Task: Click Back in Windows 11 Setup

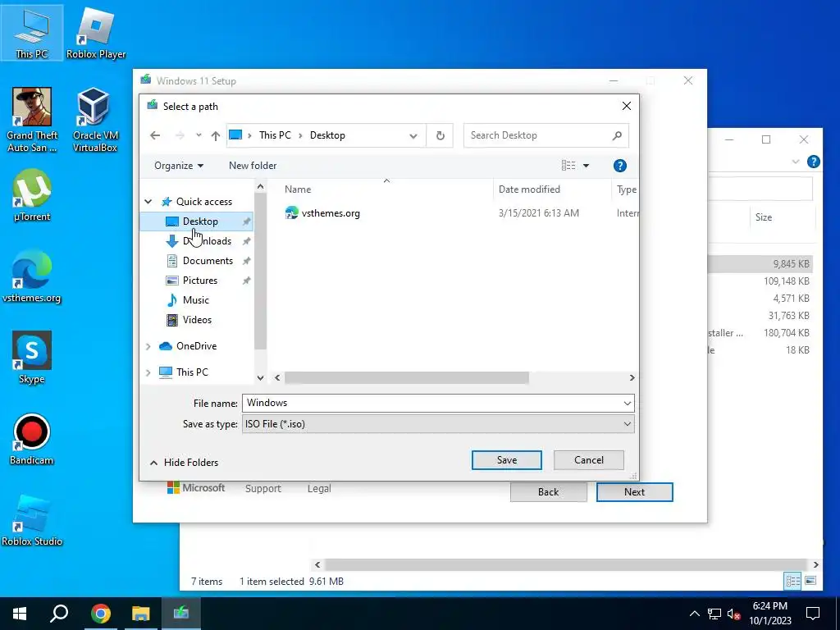Action: 549,492
